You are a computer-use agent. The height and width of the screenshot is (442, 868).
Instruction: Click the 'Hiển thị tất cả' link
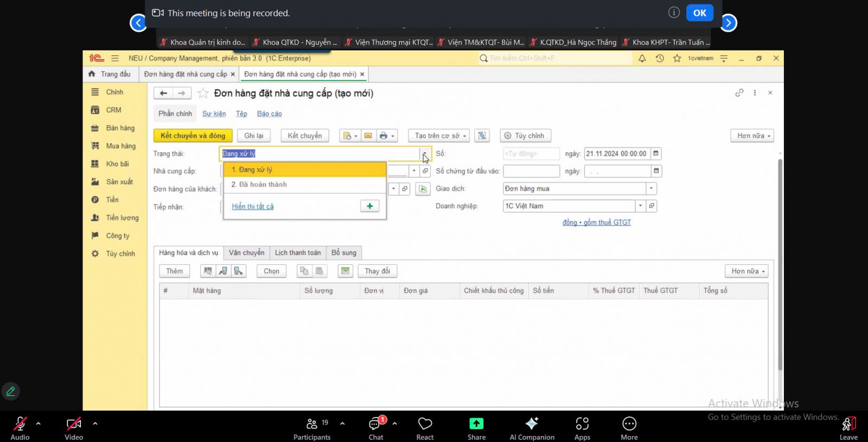click(253, 206)
